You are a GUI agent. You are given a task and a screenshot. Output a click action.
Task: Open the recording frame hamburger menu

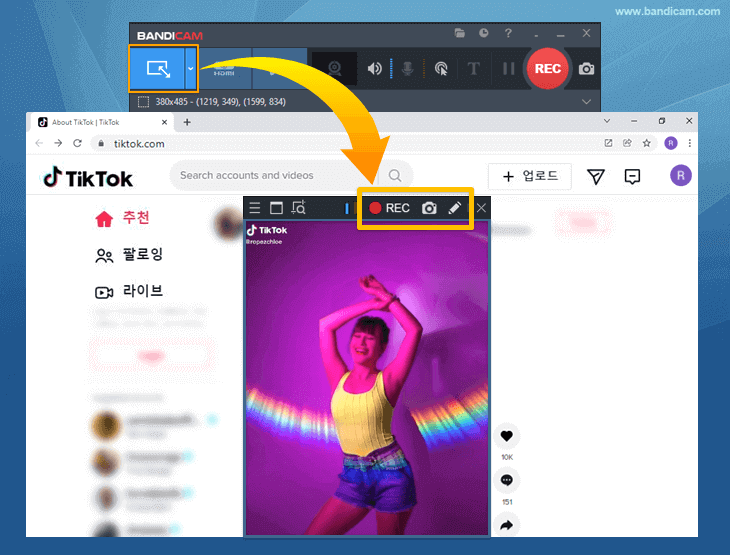(255, 208)
